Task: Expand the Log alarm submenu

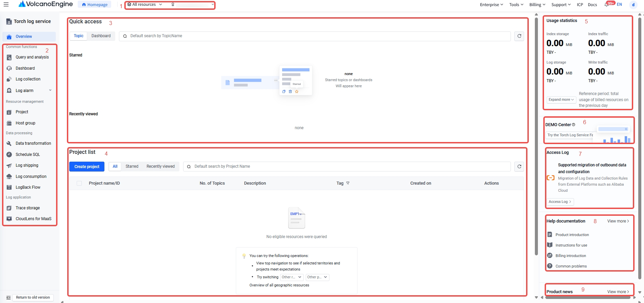Action: point(50,90)
